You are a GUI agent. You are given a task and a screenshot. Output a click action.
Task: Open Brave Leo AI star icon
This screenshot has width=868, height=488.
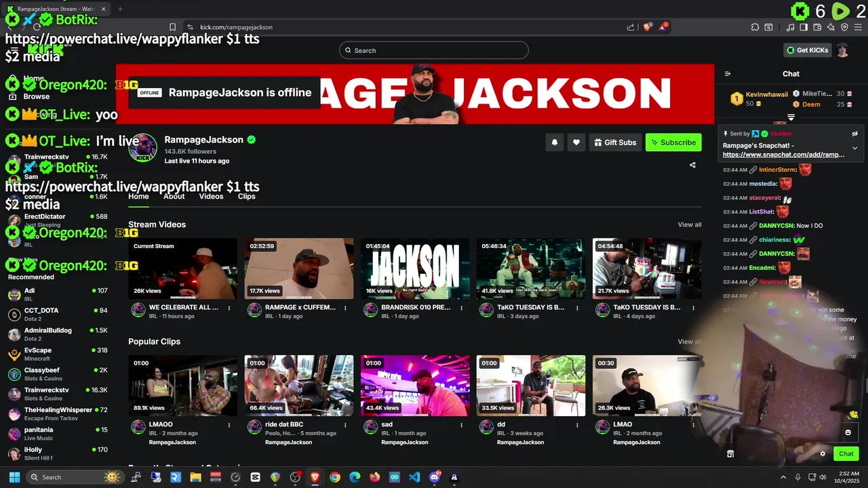pos(831,27)
